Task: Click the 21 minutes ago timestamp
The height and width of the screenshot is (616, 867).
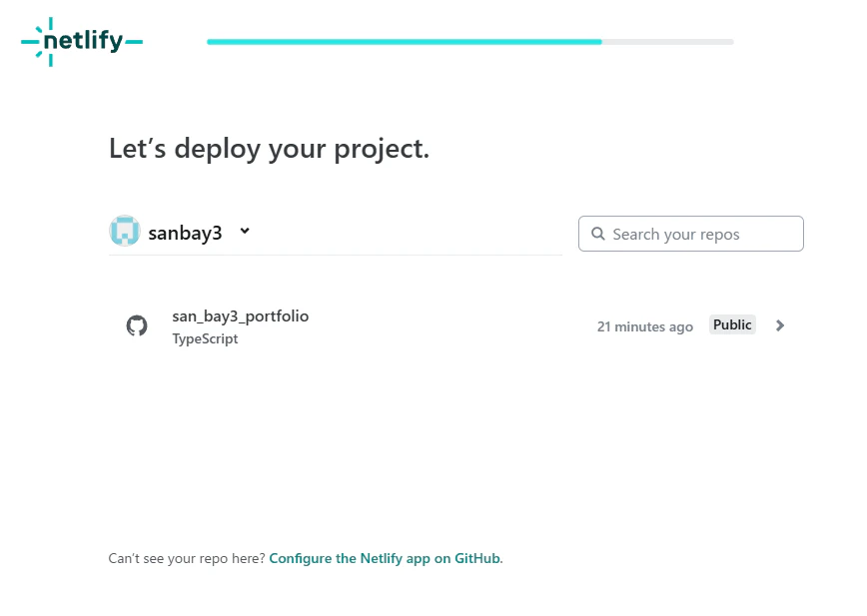Action: [x=644, y=326]
